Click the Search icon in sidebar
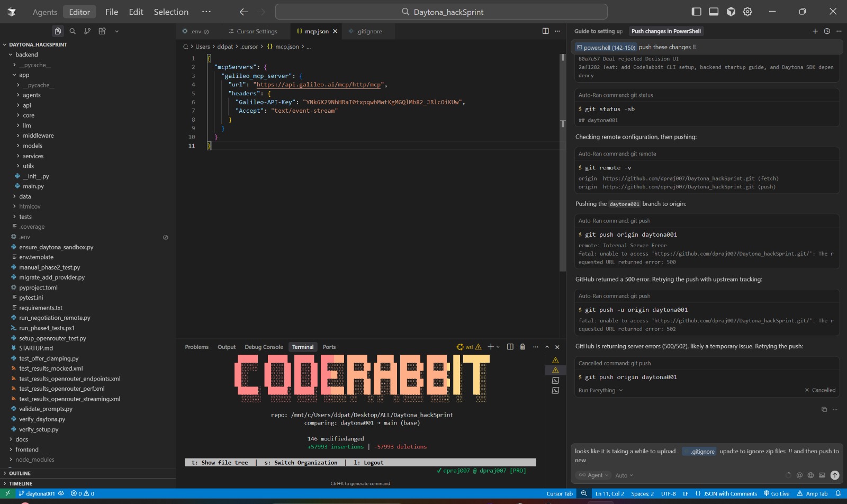 73,31
